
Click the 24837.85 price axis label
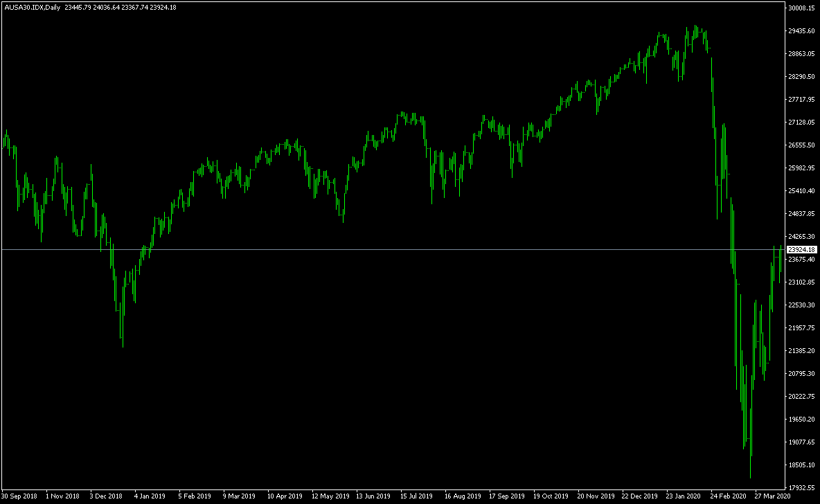pyautogui.click(x=802, y=214)
